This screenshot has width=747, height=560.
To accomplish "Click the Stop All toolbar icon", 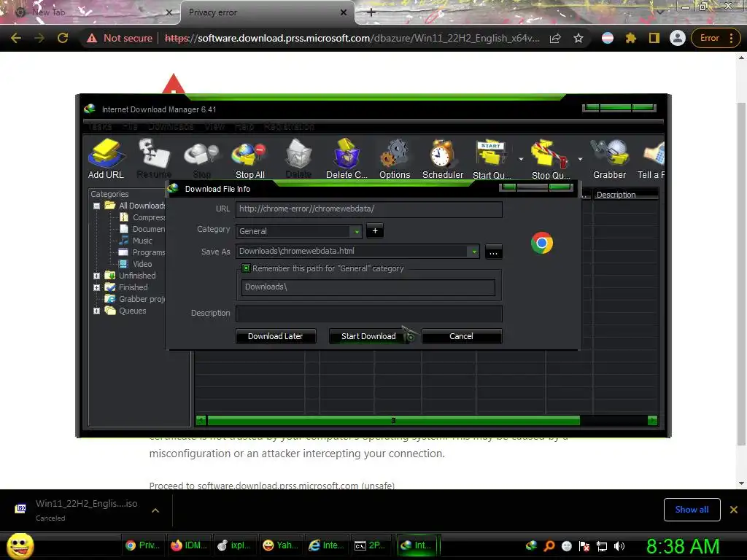I will point(249,159).
